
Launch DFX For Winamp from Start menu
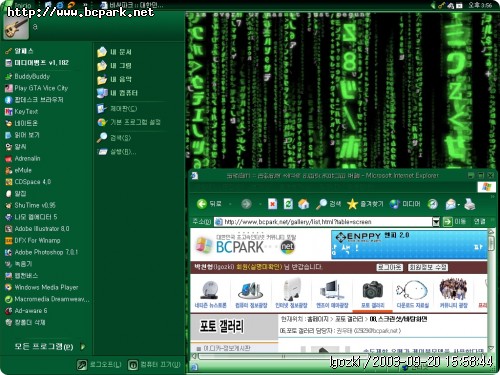33,240
